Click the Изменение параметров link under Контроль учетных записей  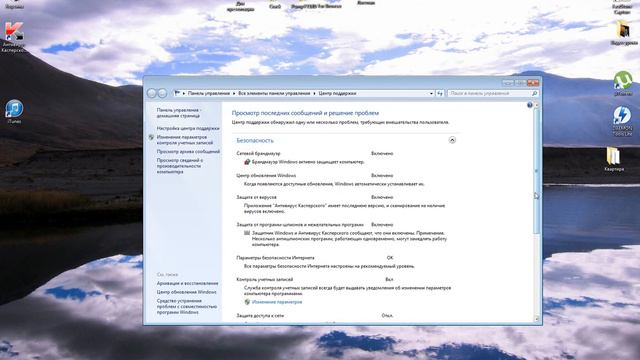tap(277, 302)
